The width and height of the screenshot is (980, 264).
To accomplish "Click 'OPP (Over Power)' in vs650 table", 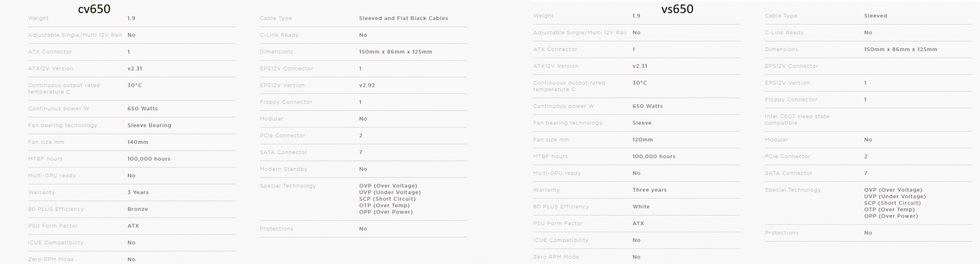I will (891, 216).
